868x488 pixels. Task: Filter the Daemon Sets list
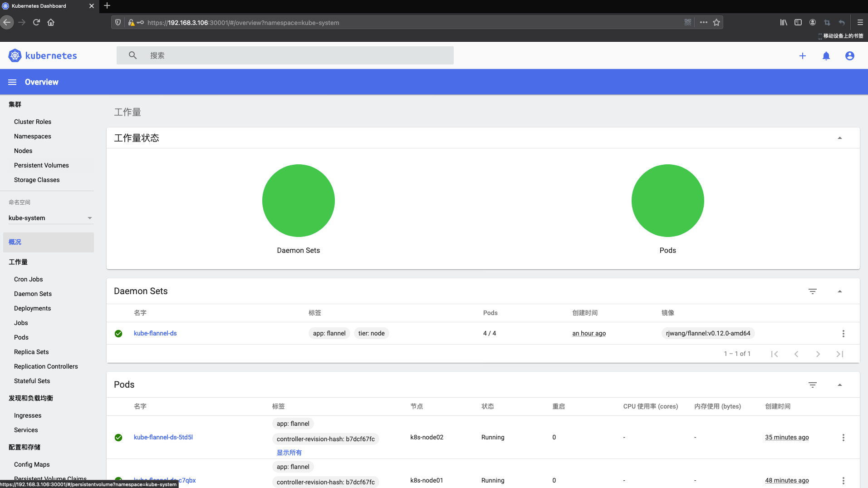pyautogui.click(x=813, y=291)
